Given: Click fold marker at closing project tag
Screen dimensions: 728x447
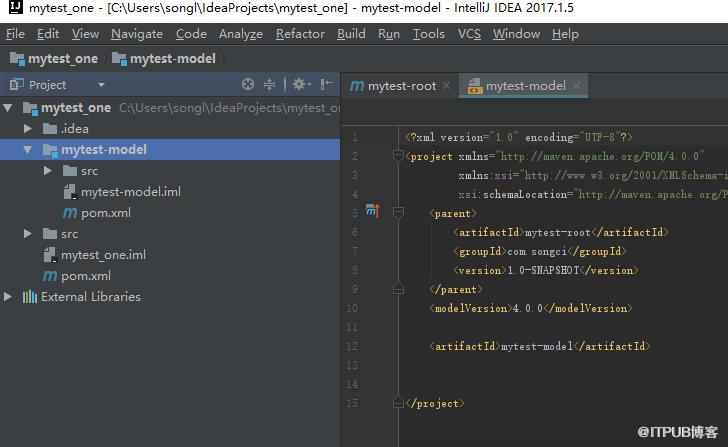Looking at the screenshot, I should (398, 402).
